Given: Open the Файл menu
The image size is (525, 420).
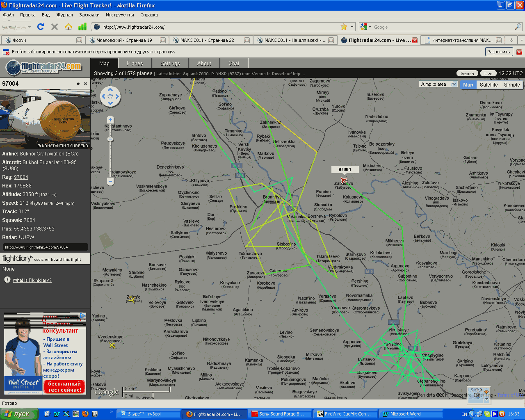Looking at the screenshot, I should click(x=8, y=15).
